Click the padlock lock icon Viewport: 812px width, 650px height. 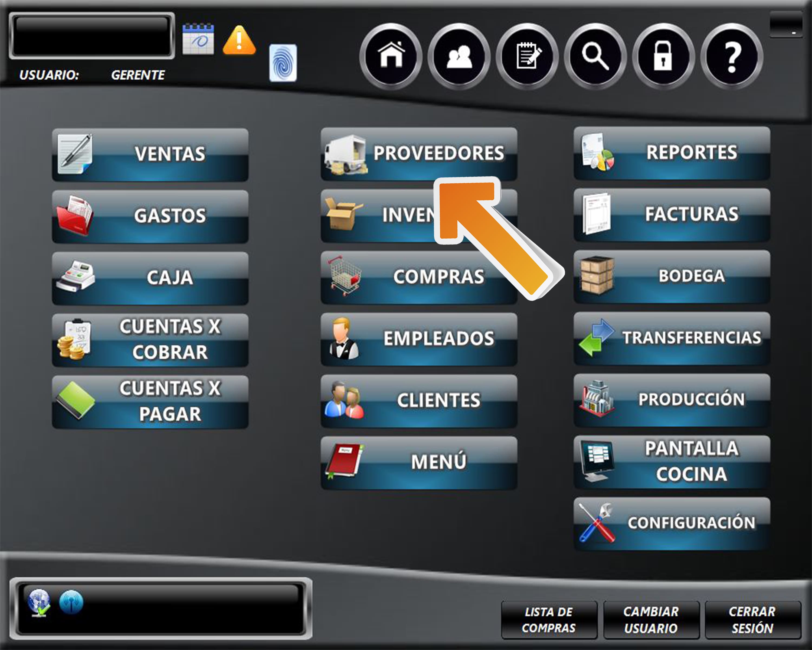click(663, 56)
